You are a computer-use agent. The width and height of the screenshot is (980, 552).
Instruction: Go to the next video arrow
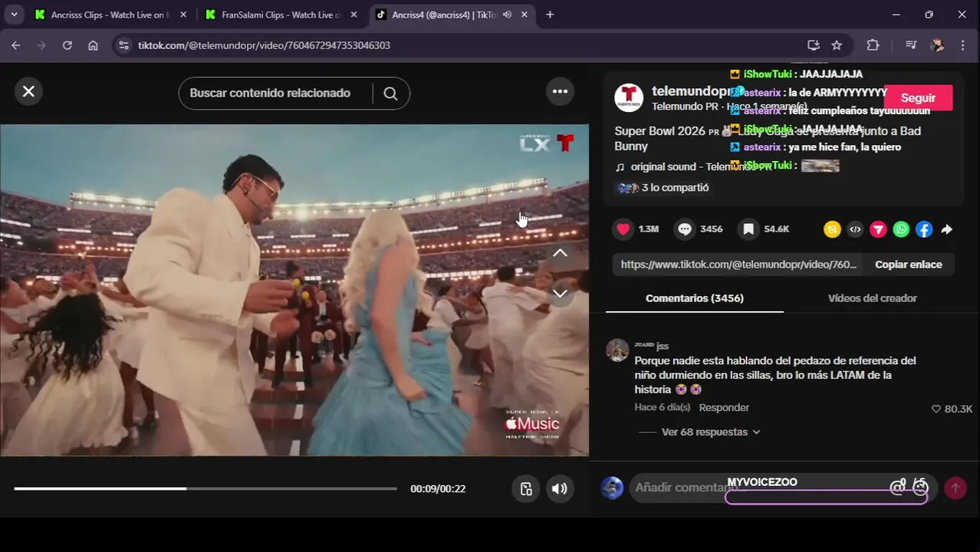560,294
